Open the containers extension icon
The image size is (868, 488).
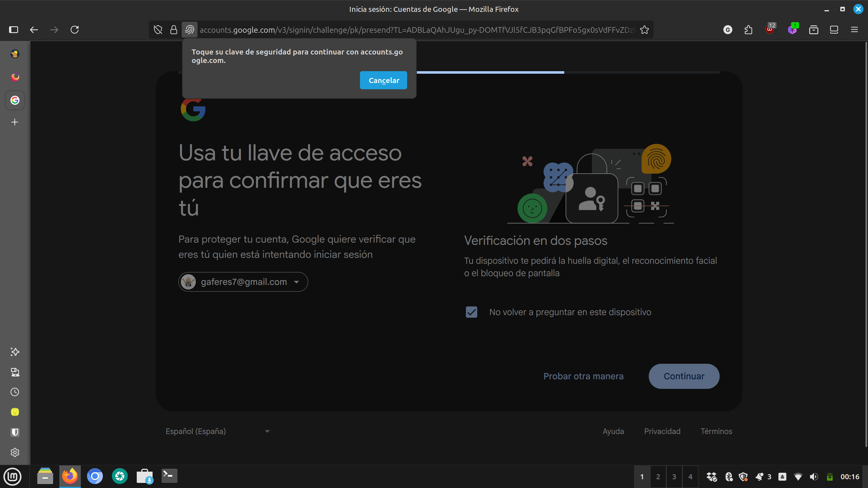813,30
